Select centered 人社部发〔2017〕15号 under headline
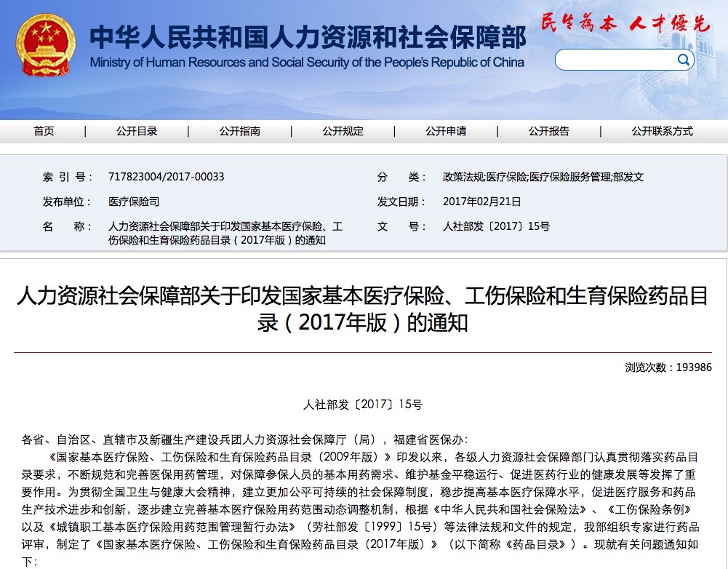The width and height of the screenshot is (728, 569). point(363,405)
